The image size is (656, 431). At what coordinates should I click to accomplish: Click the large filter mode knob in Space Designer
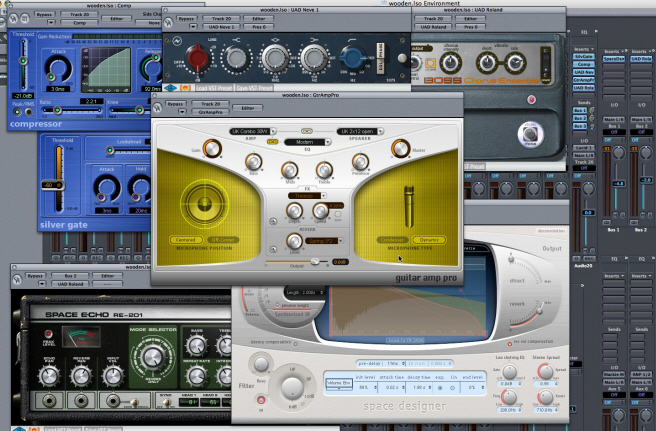coord(292,387)
